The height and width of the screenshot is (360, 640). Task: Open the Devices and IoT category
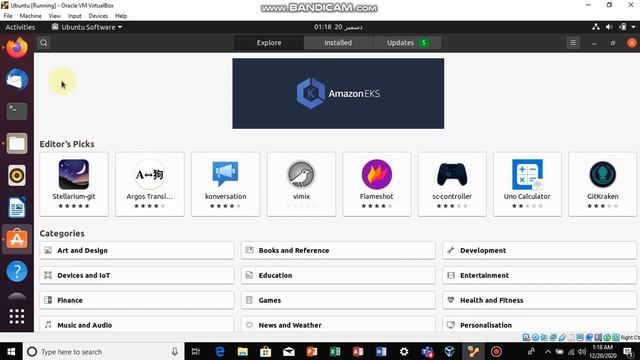pyautogui.click(x=137, y=275)
